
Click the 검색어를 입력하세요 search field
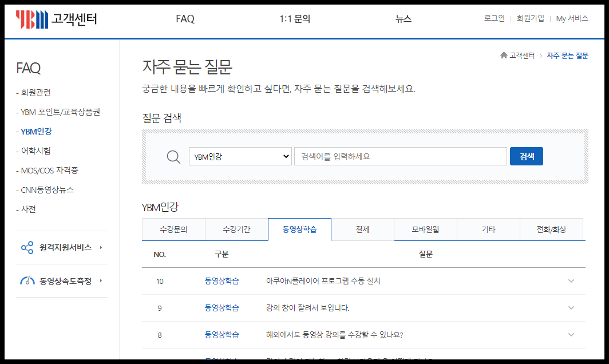coord(401,156)
